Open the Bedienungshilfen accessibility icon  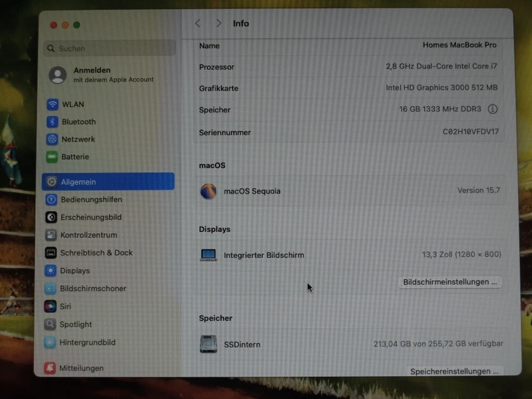pyautogui.click(x=51, y=199)
